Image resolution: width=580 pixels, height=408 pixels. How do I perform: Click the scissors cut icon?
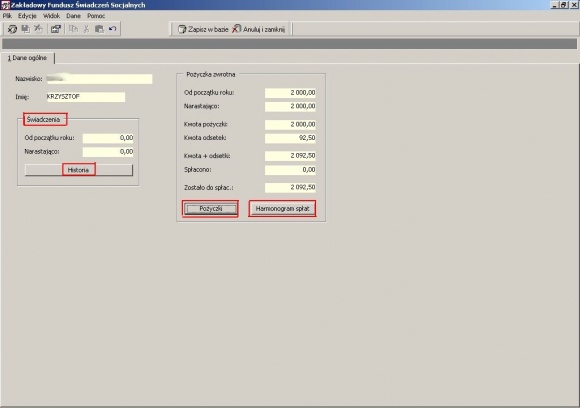tap(87, 29)
